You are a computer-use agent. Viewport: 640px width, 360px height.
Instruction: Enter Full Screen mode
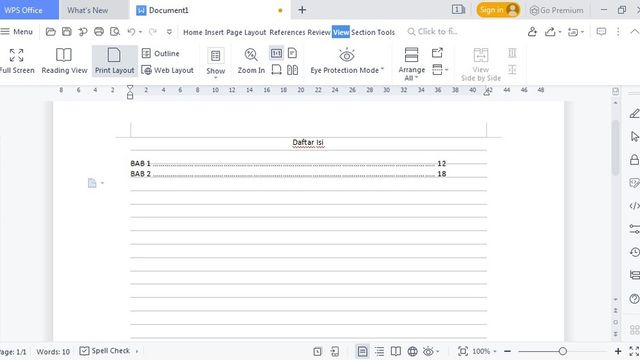[17, 61]
